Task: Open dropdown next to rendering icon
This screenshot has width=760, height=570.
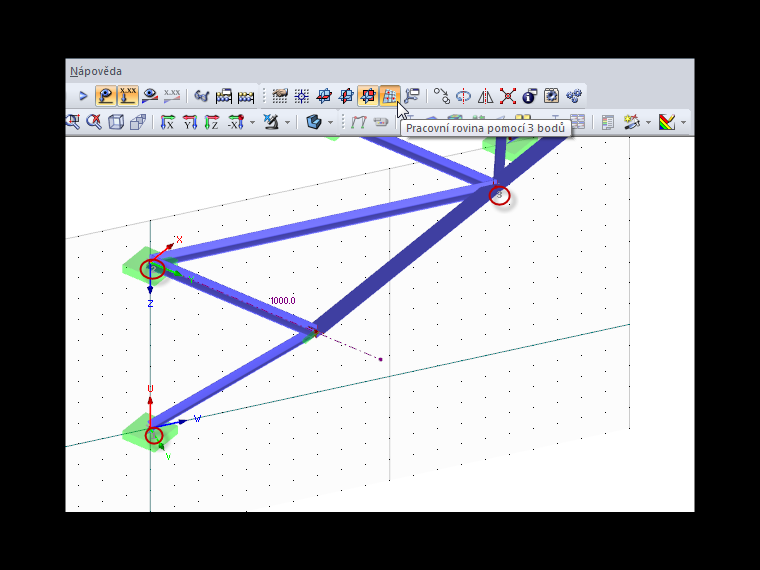Action: (x=331, y=122)
